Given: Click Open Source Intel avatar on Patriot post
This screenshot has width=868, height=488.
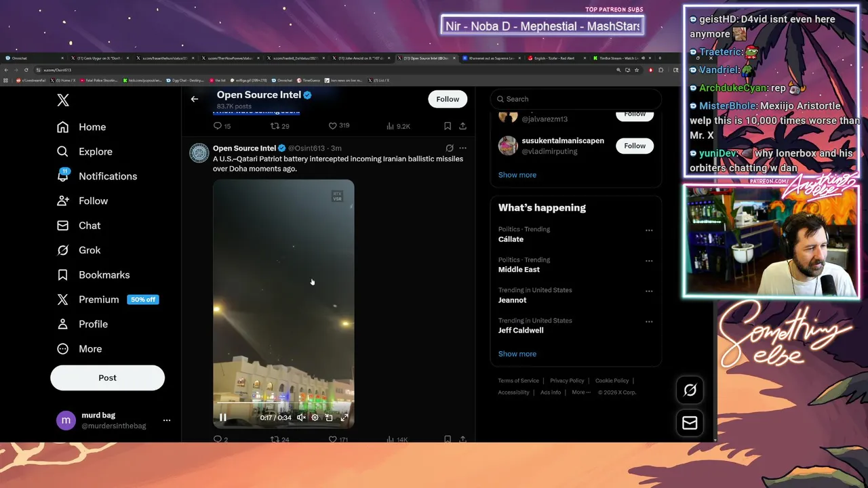Looking at the screenshot, I should [x=199, y=153].
